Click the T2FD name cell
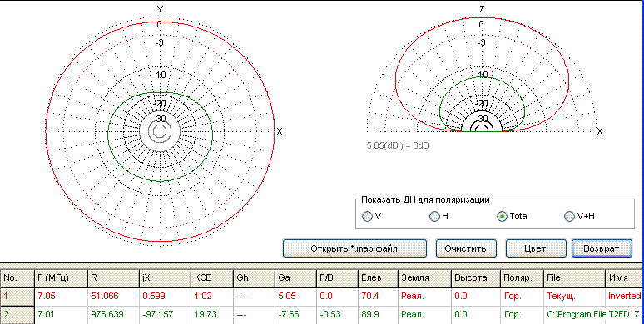 [x=624, y=315]
